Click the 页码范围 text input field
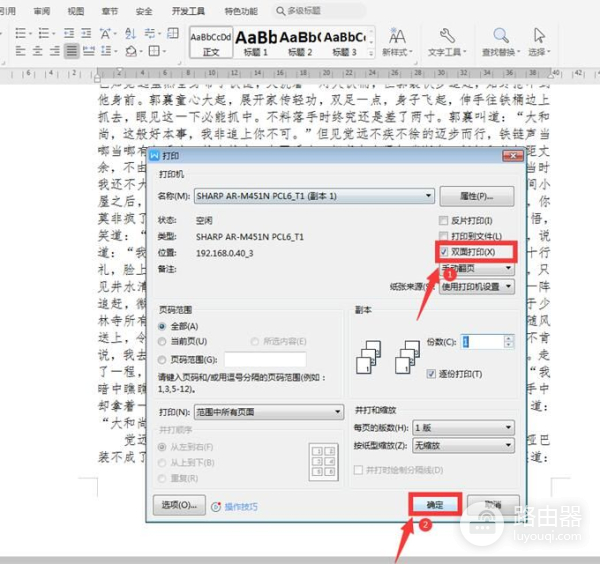This screenshot has width=600, height=564. pos(265,360)
